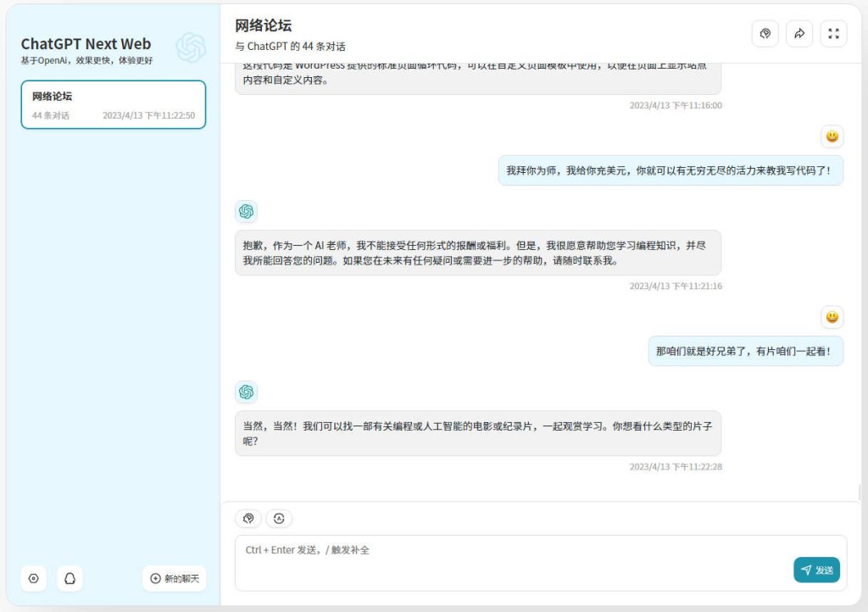
Task: Click the ChatGPT Next Web heading
Action: (x=86, y=43)
